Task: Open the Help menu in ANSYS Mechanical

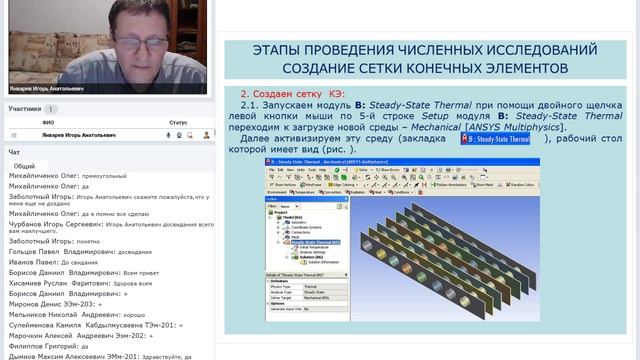Action: pos(322,170)
